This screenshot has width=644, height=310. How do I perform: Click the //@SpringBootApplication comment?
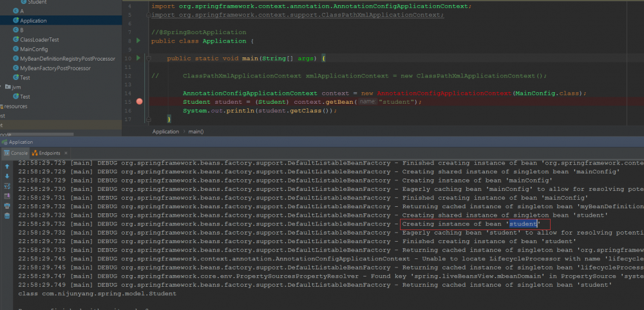pyautogui.click(x=199, y=32)
